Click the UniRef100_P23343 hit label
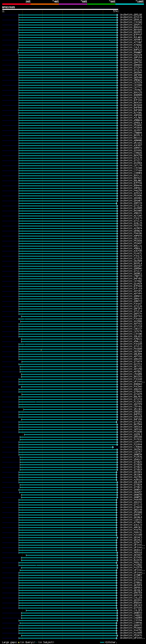The image size is (146, 644). [x=131, y=402]
